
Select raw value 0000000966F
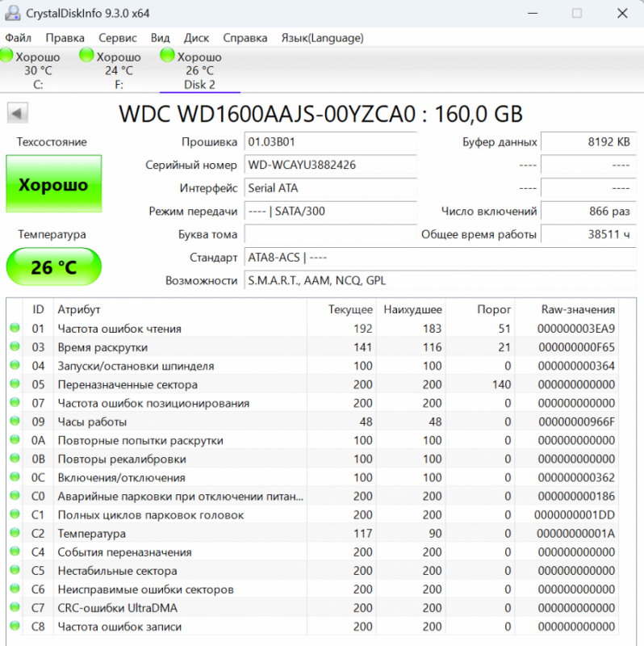click(x=576, y=422)
